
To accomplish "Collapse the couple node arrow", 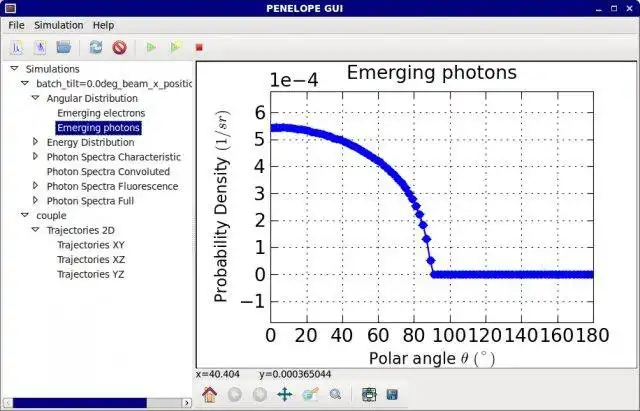I will 25,215.
